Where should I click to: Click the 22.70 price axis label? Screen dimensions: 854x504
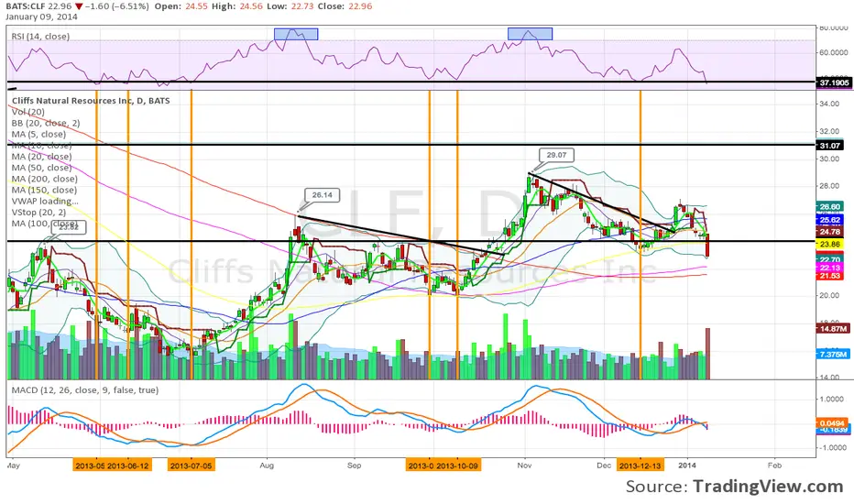point(830,259)
